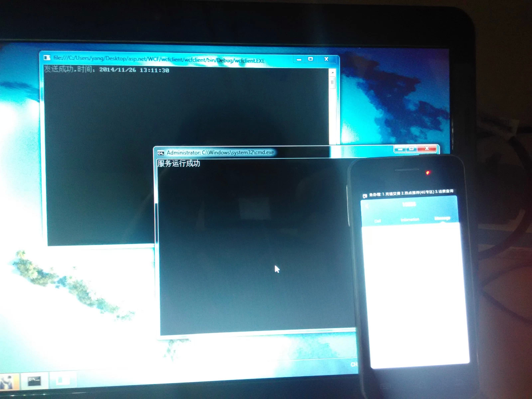The width and height of the screenshot is (532, 399).
Task: Close the wcfclient.EXE console window
Action: pyautogui.click(x=327, y=59)
